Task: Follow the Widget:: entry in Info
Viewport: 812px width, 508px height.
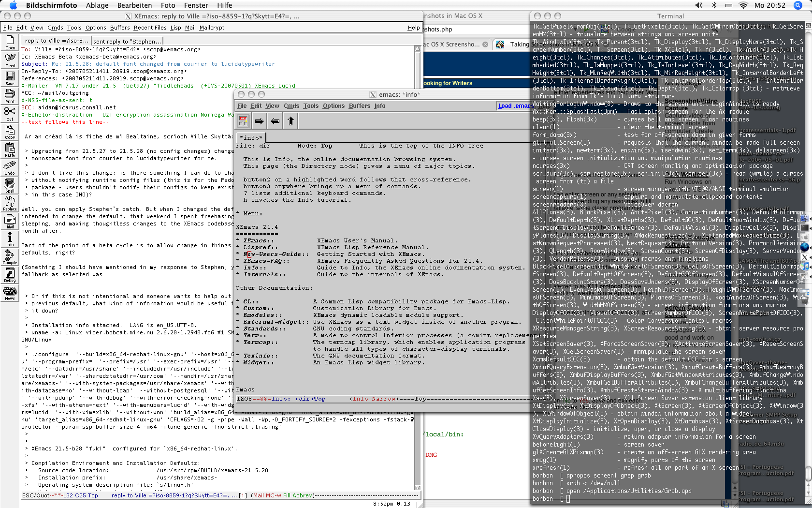Action: (258, 362)
